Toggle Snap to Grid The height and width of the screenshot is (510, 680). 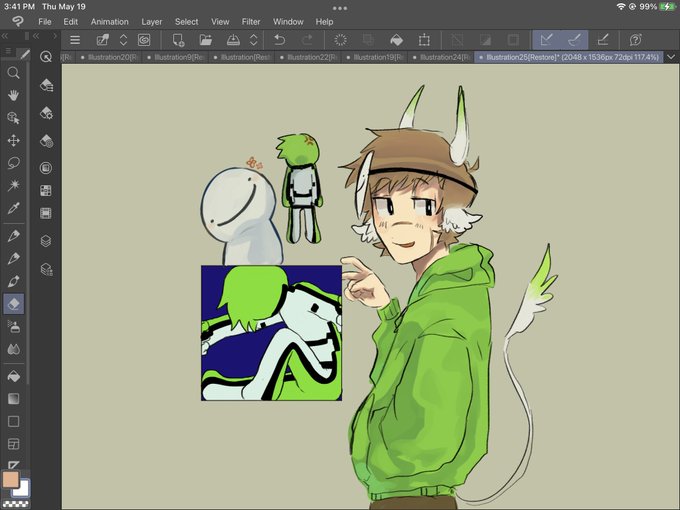[603, 40]
